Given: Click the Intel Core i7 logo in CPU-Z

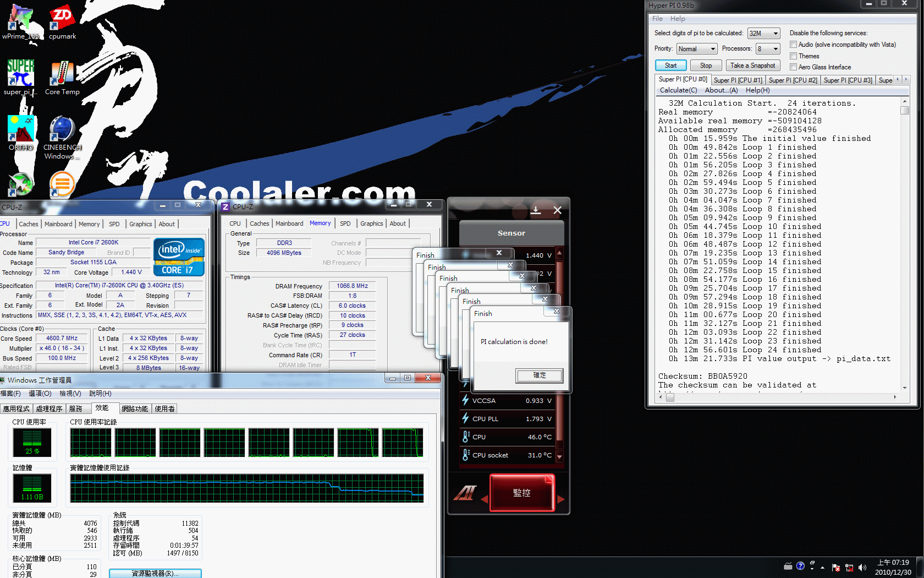Looking at the screenshot, I should point(179,257).
